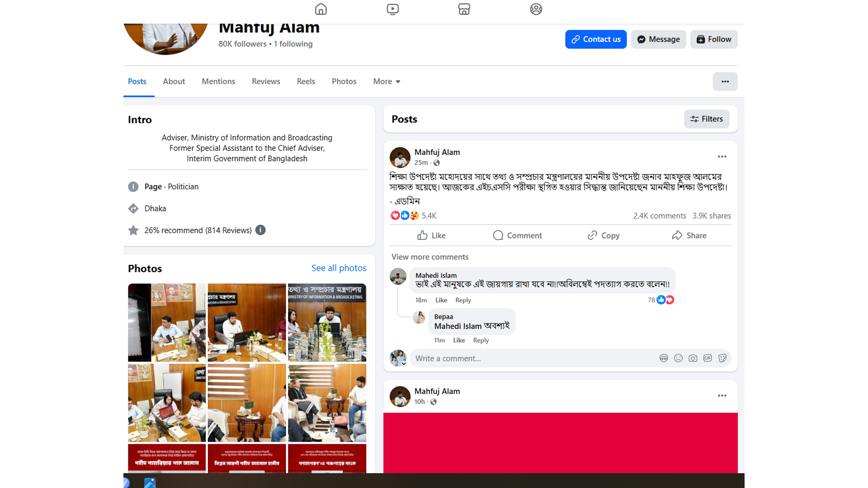
Task: Click View more comments
Action: tap(430, 257)
